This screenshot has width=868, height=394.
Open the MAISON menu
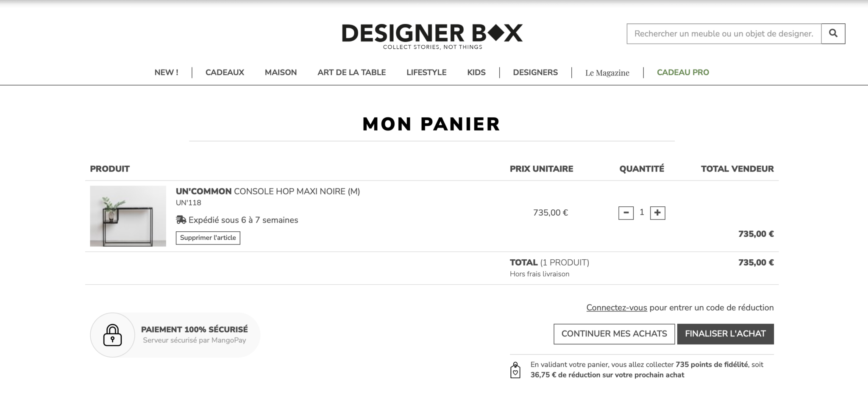click(281, 72)
